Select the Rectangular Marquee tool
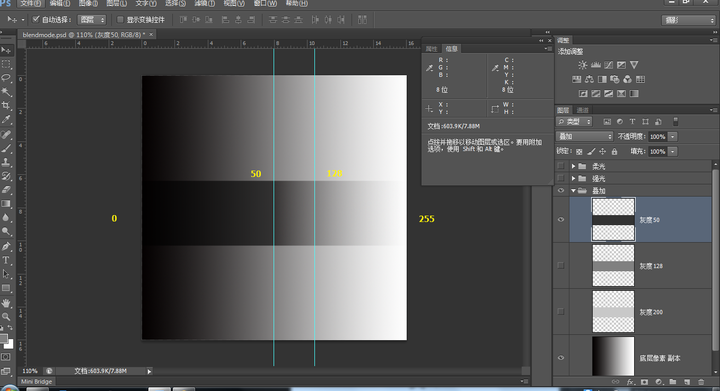720x391 pixels. (6, 64)
